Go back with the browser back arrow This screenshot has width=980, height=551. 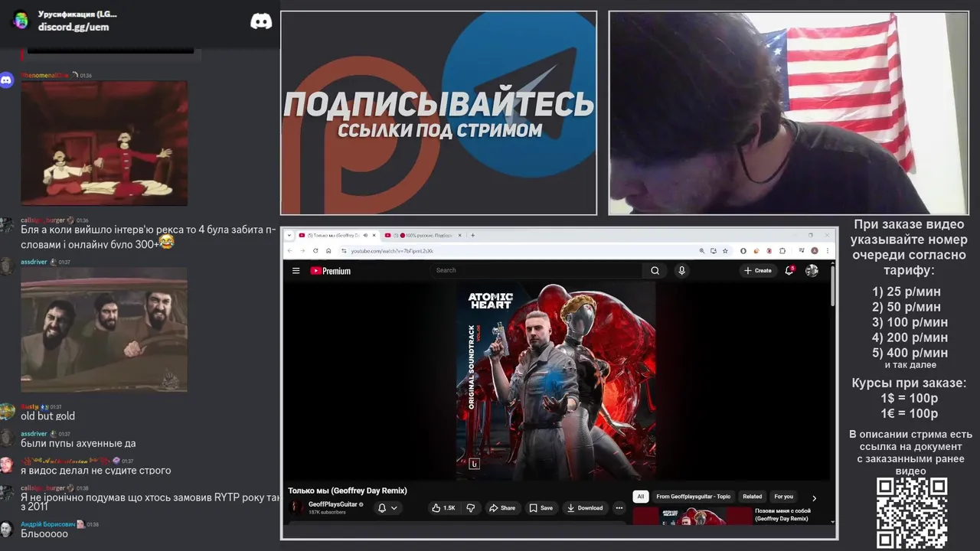tap(289, 250)
